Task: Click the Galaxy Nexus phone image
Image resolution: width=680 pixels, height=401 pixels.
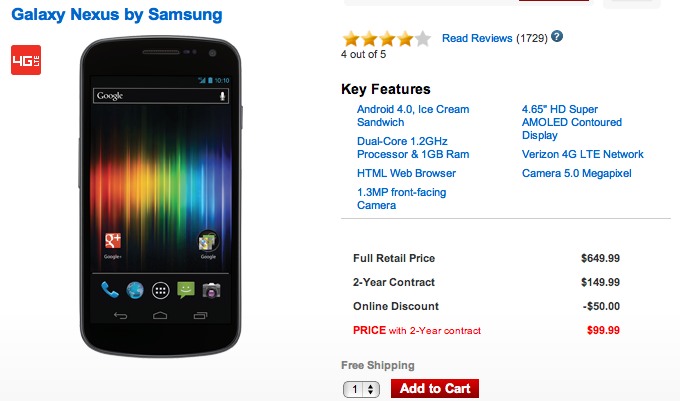Action: (x=160, y=200)
